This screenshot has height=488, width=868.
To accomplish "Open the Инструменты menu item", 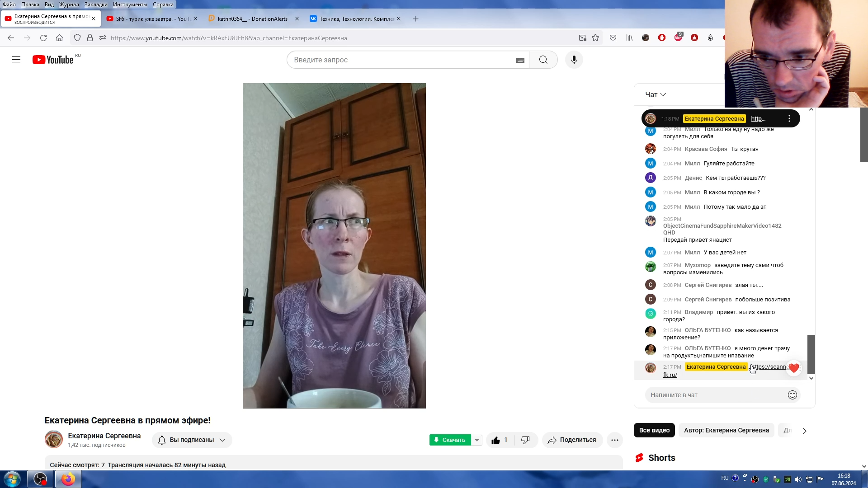I will pyautogui.click(x=130, y=4).
